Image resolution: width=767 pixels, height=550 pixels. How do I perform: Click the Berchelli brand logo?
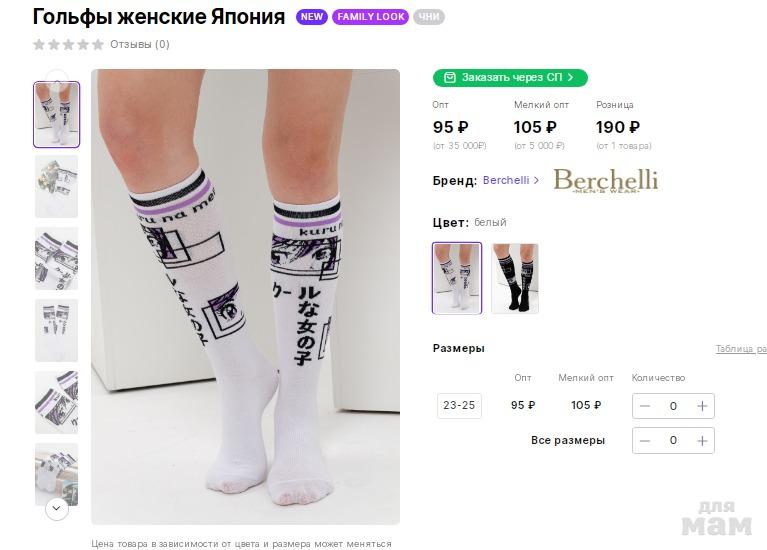pyautogui.click(x=605, y=180)
